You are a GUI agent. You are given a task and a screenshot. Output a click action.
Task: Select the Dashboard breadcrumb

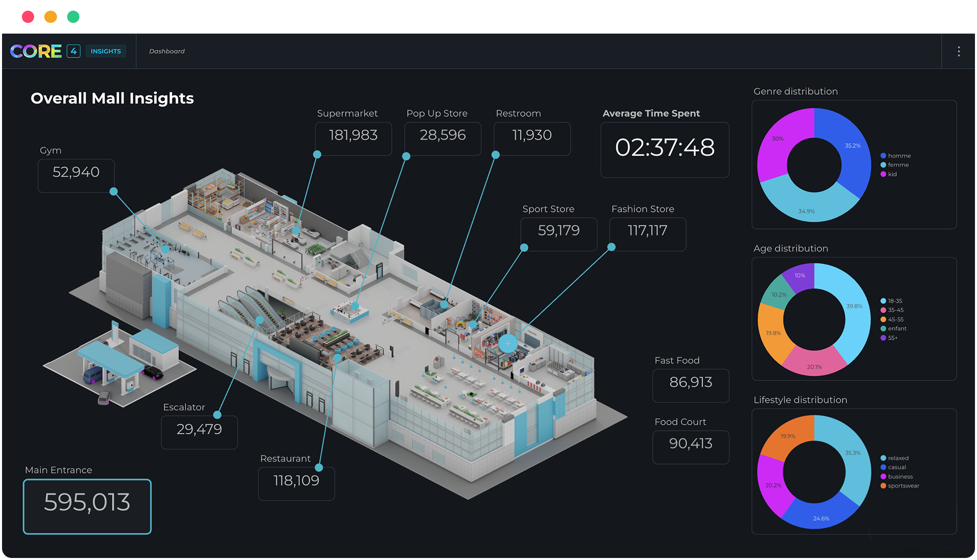[x=167, y=51]
